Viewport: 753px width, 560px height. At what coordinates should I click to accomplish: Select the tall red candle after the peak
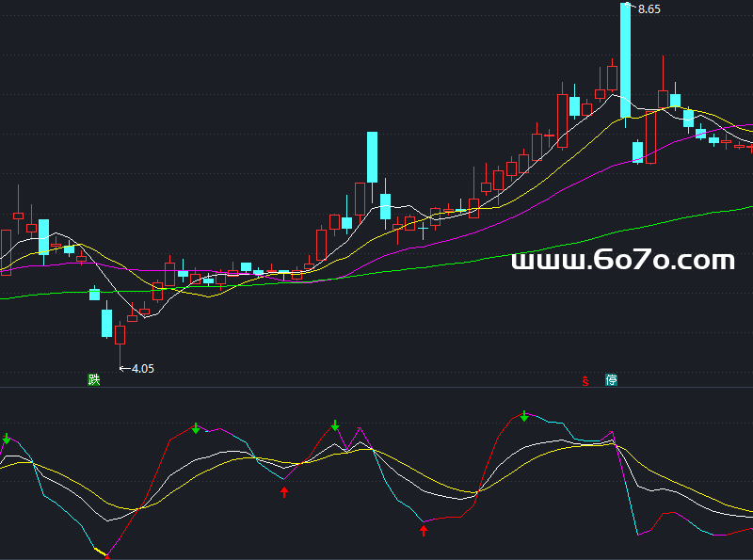pyautogui.click(x=650, y=136)
